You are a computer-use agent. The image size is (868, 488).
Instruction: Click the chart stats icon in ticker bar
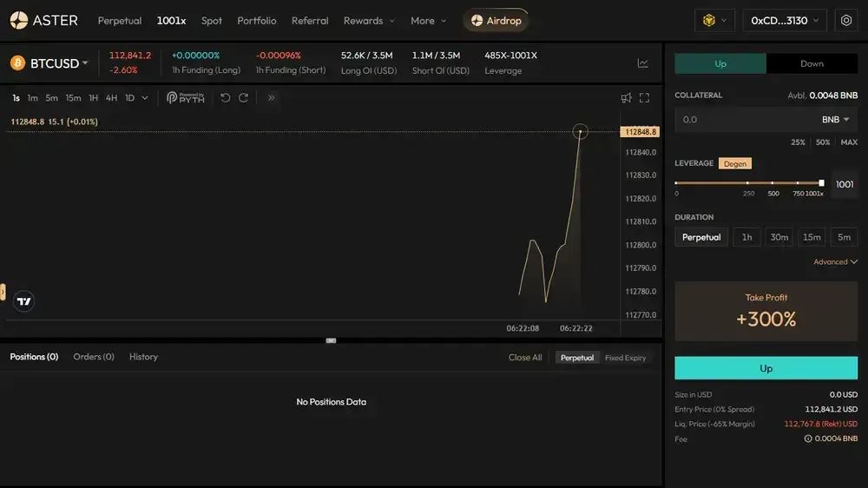pos(642,63)
